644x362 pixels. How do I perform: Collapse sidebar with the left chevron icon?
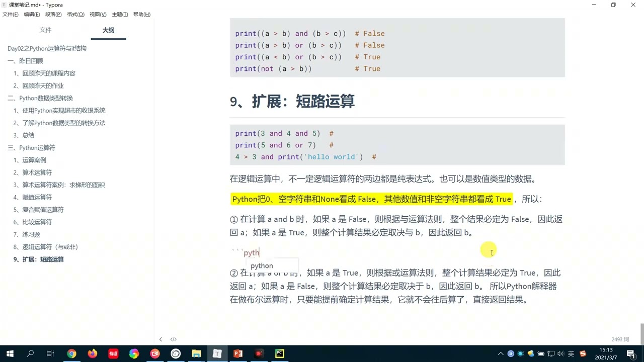pyautogui.click(x=160, y=339)
